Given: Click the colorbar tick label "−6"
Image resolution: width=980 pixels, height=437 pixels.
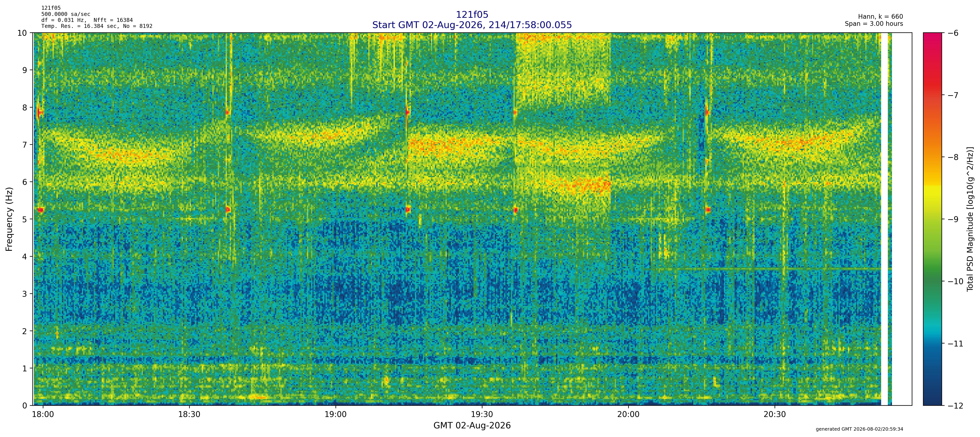Looking at the screenshot, I should pos(953,33).
